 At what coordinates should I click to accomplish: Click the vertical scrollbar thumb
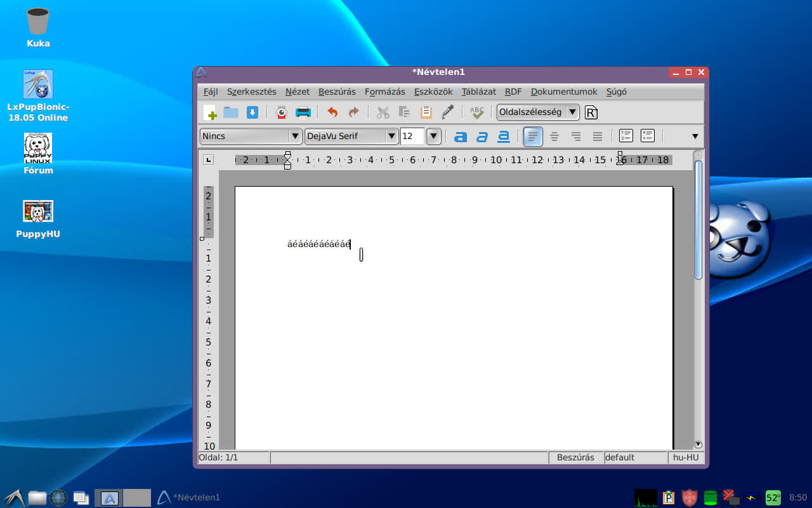coord(698,219)
